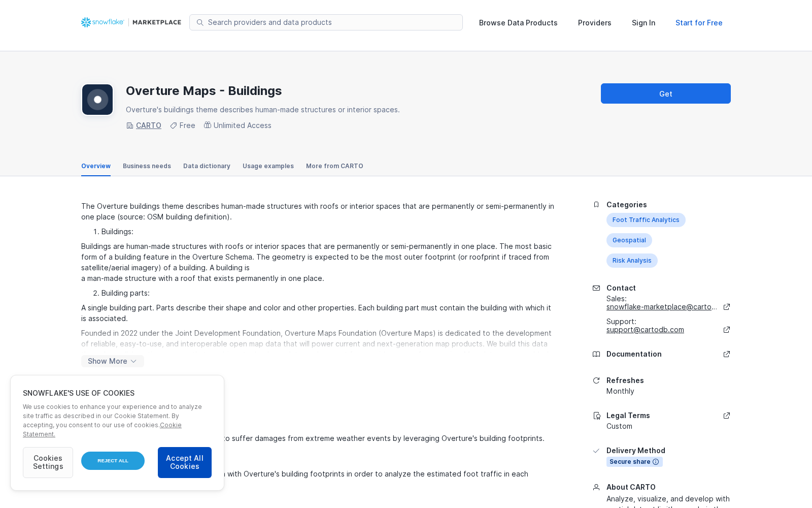This screenshot has height=508, width=812.
Task: Click the Delivery Method checkmark icon
Action: [x=596, y=451]
